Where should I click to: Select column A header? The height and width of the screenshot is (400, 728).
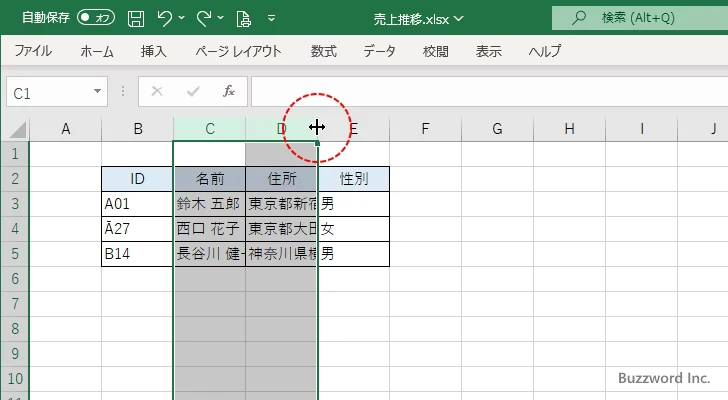[65, 129]
